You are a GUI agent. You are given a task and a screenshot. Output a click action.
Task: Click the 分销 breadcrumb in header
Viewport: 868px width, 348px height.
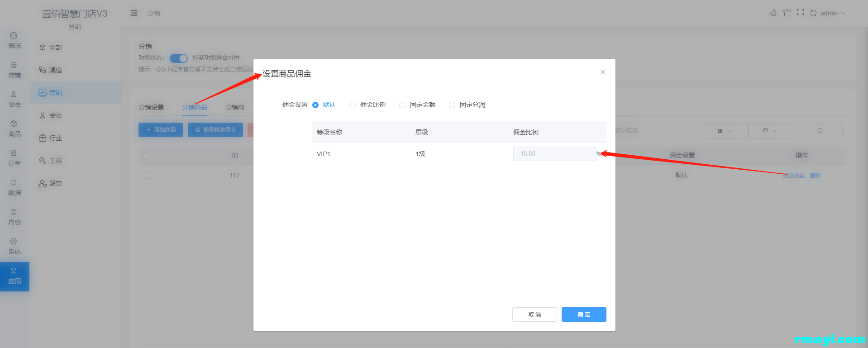(154, 13)
